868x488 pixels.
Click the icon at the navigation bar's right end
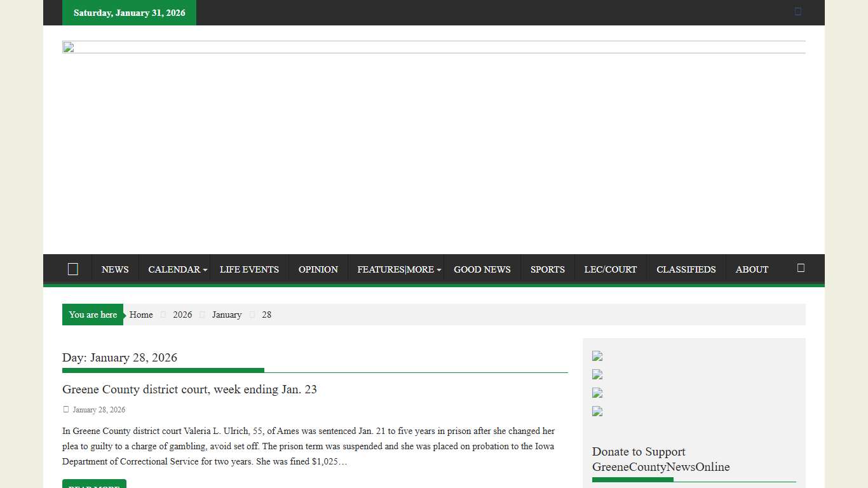click(801, 268)
